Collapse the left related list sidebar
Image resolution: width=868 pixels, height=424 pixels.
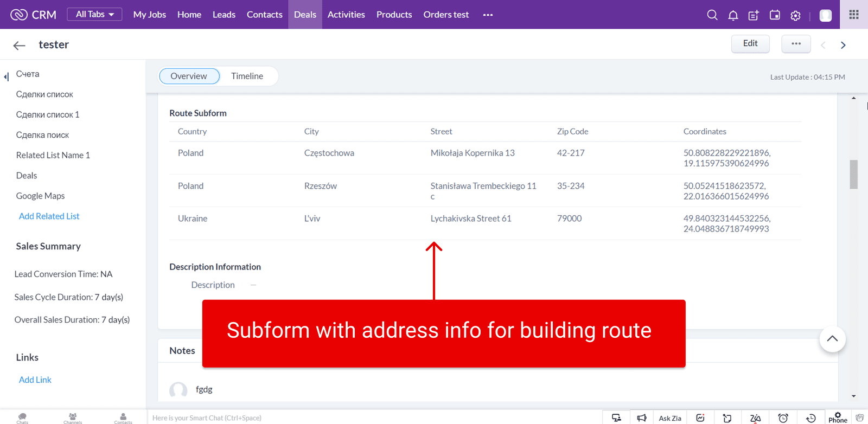point(6,76)
